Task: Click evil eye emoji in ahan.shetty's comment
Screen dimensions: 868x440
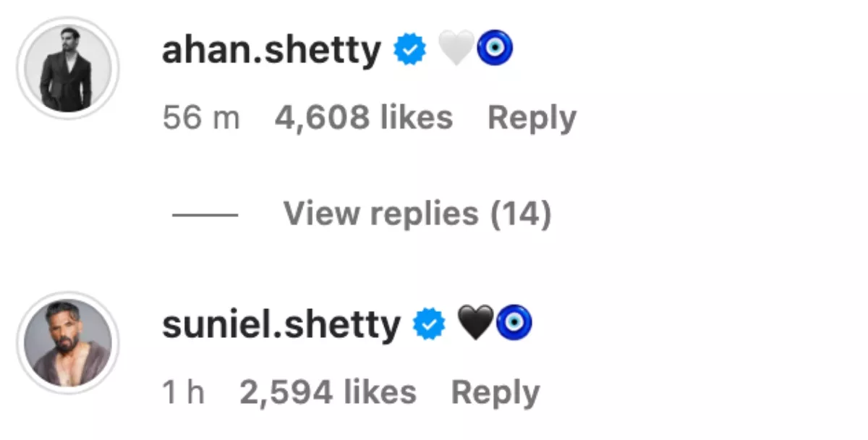Action: (x=495, y=50)
